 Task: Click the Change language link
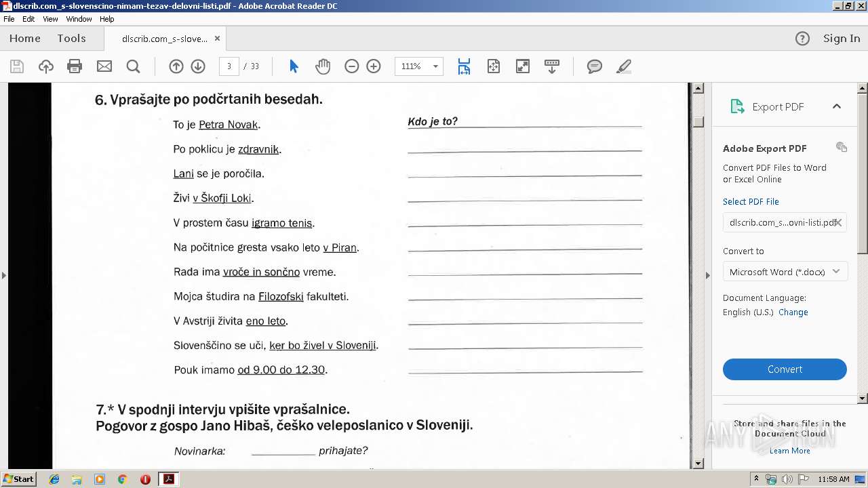tap(793, 312)
